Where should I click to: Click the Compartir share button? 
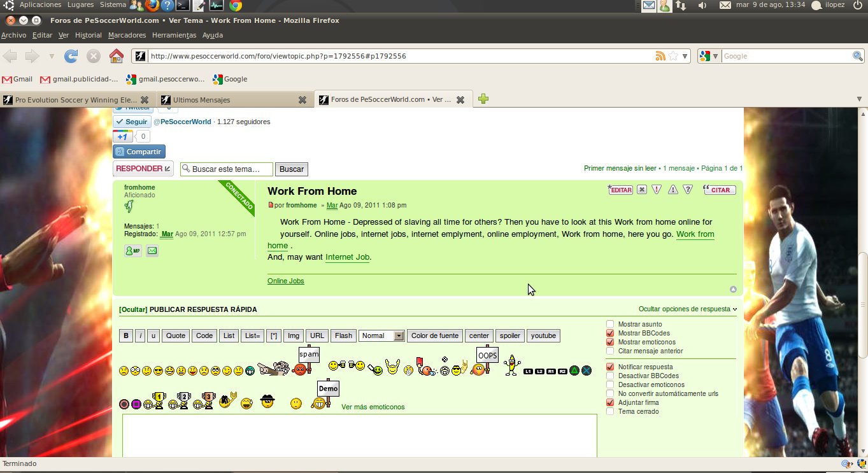tap(139, 152)
